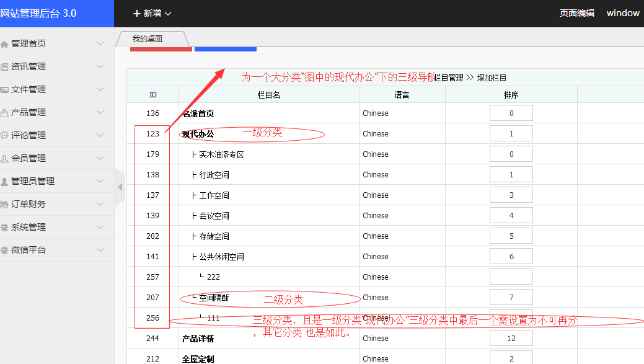Screen dimensions: 644x364
Task: Click the gear icon beside 微信平台
Action: pos(4,250)
